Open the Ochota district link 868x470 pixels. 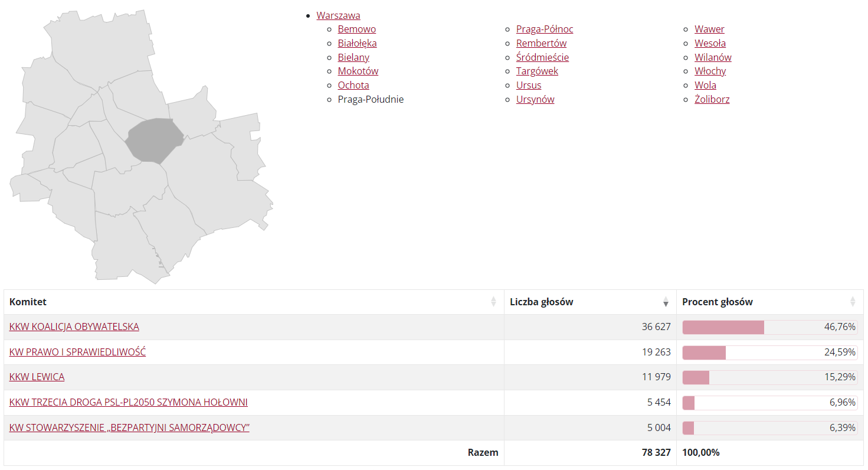pyautogui.click(x=353, y=85)
